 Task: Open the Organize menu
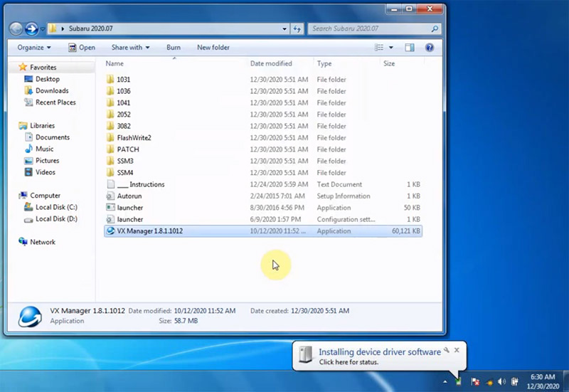point(34,48)
